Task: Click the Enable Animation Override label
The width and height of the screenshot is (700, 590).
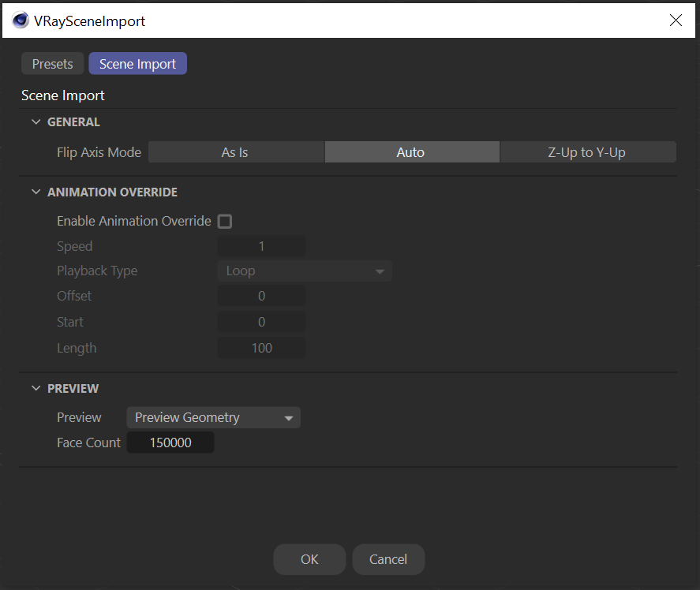Action: click(134, 221)
